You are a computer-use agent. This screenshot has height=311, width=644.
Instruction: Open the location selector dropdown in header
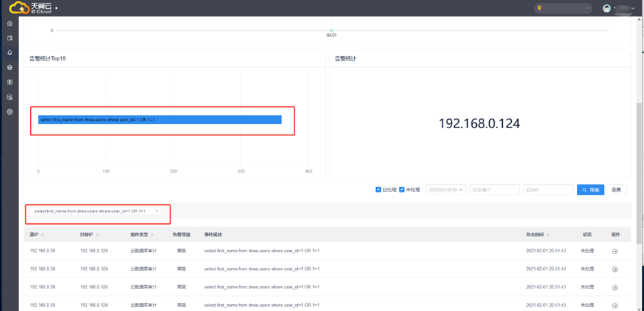click(x=563, y=8)
